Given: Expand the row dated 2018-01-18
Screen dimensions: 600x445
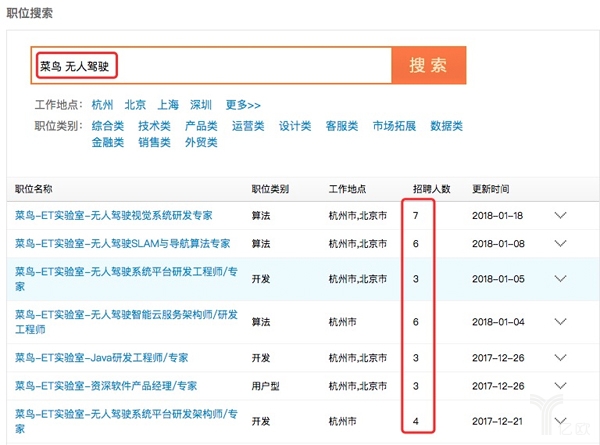Looking at the screenshot, I should tap(560, 215).
